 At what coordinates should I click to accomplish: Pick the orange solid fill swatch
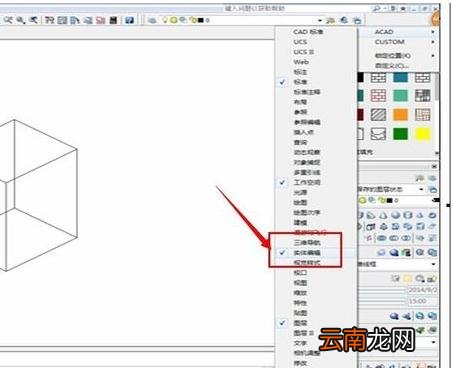click(400, 115)
